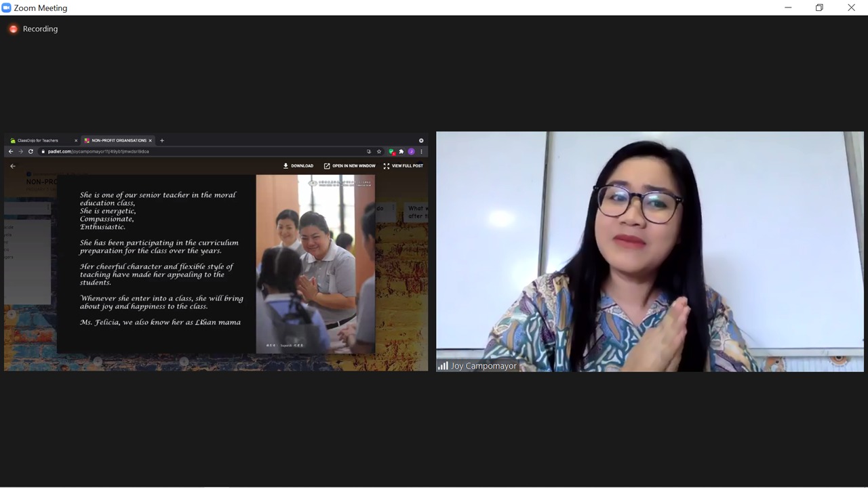Click the browser forward arrow
Screen dimensions: 868x488
click(20, 151)
